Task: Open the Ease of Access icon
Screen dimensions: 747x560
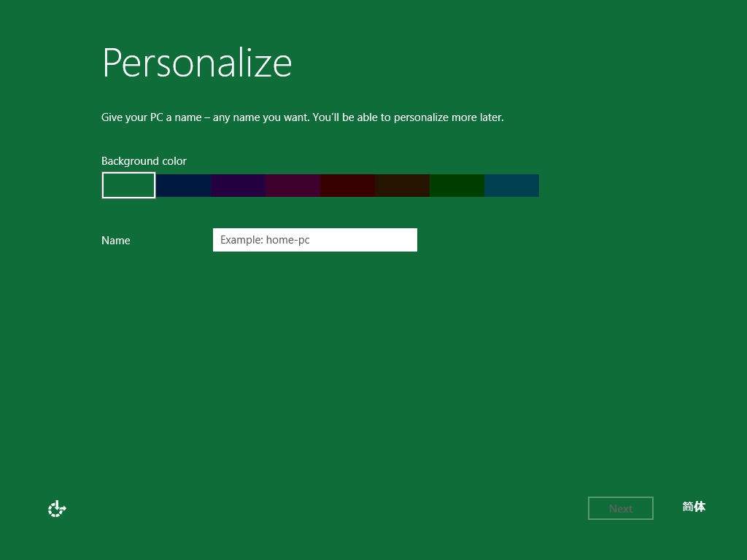Action: pos(57,508)
